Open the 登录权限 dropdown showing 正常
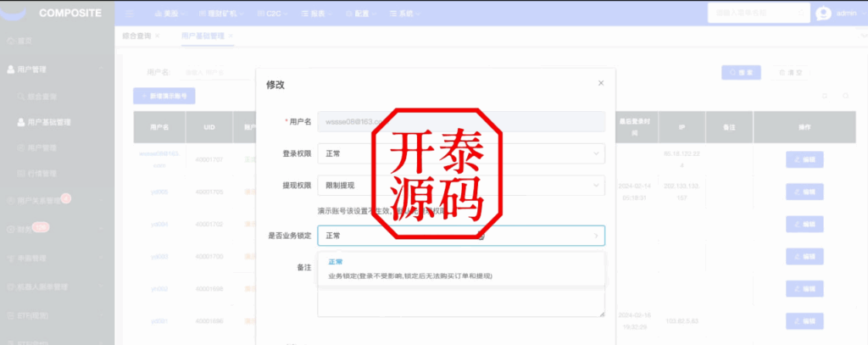Viewport: 868px width, 345px height. [x=461, y=153]
